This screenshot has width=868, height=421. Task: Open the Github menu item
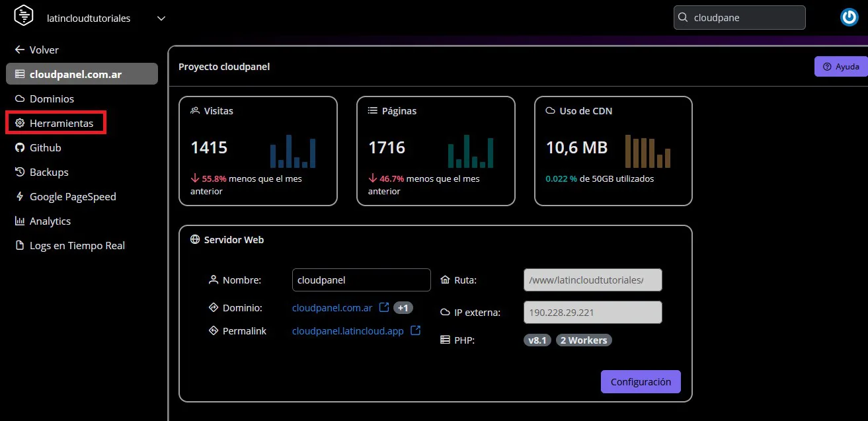(45, 147)
